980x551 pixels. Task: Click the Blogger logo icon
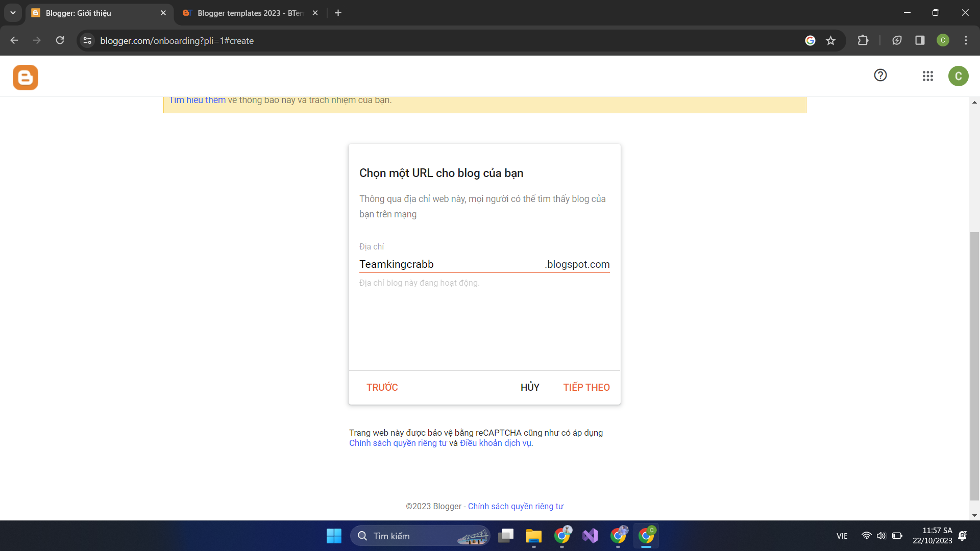pos(26,78)
